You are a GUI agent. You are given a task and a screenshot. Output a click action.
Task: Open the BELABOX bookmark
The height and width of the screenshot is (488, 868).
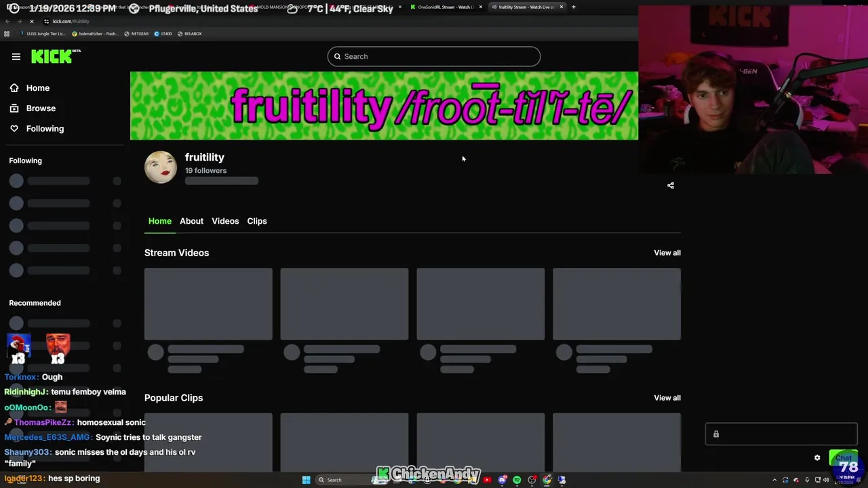pyautogui.click(x=189, y=33)
